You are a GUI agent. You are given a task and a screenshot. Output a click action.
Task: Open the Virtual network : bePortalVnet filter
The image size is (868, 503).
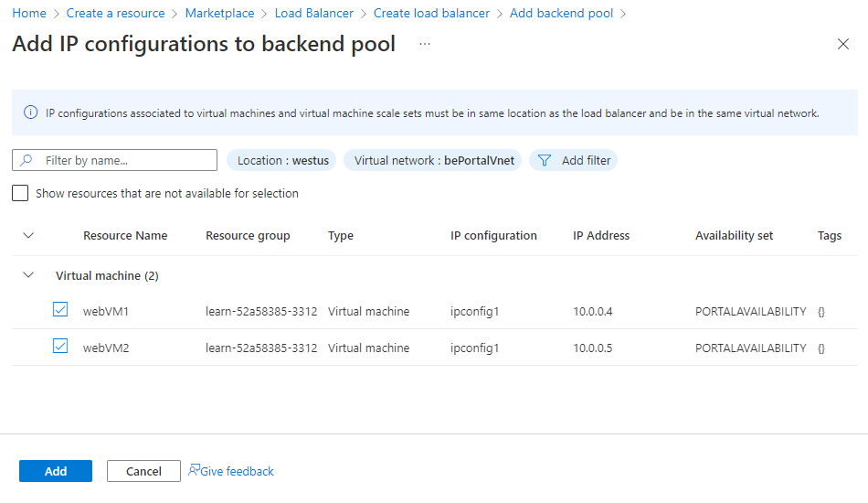pos(432,160)
